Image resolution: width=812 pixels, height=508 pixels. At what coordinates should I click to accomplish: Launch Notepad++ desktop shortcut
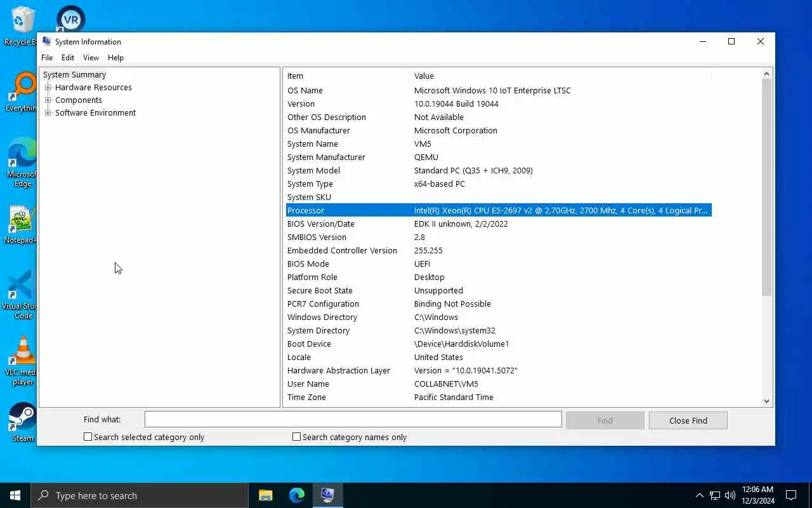pos(20,225)
